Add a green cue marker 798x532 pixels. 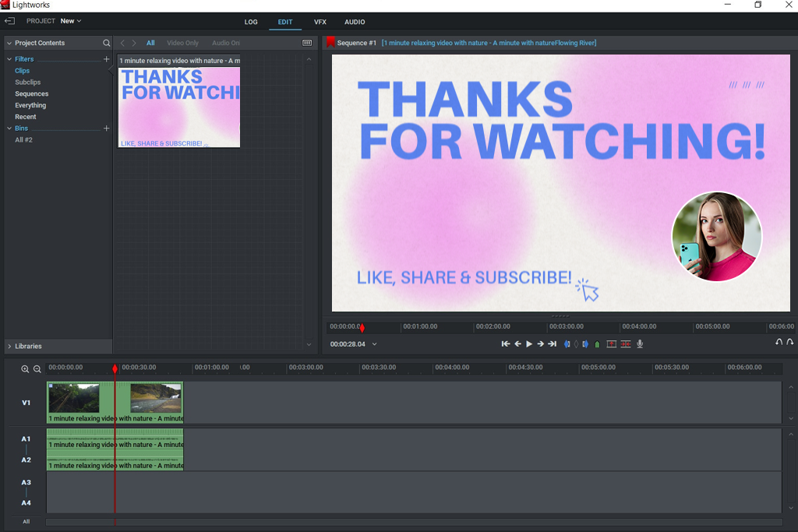click(598, 344)
